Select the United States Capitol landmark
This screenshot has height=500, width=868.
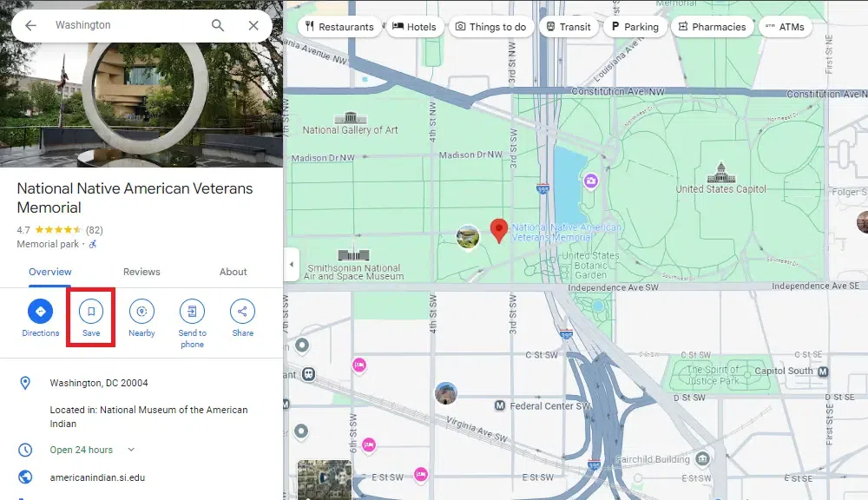point(720,178)
